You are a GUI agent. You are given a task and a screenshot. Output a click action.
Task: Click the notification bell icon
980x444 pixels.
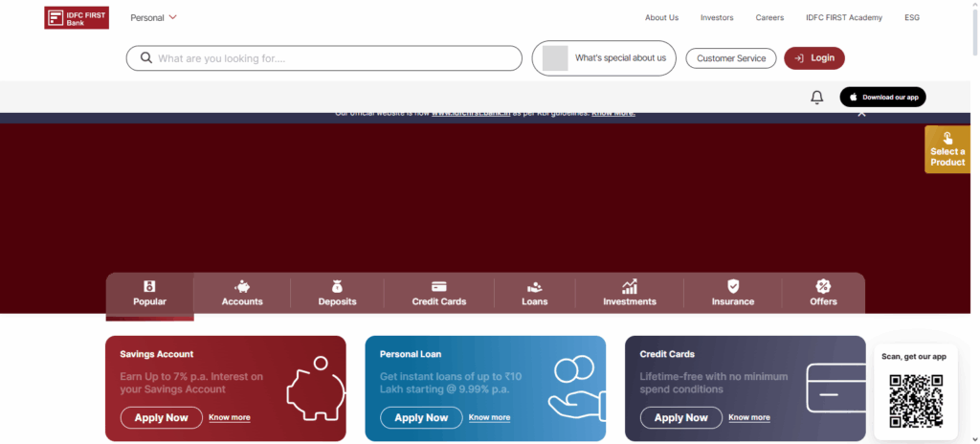(816, 98)
